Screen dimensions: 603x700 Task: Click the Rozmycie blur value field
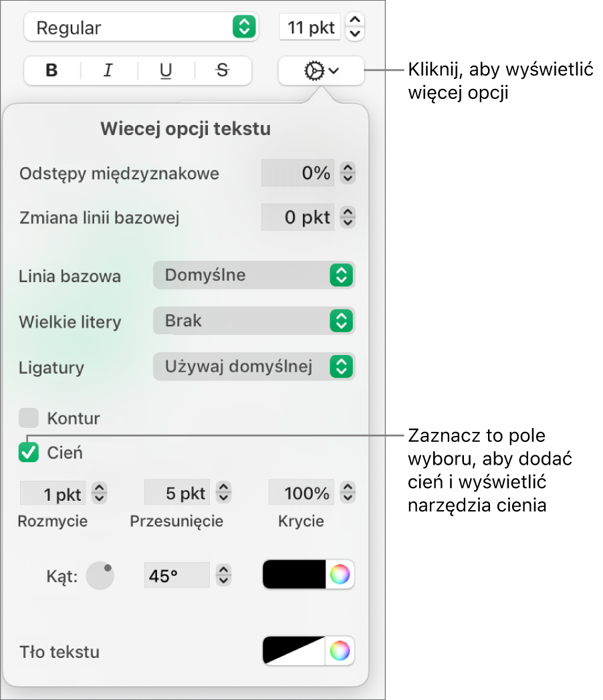[53, 494]
